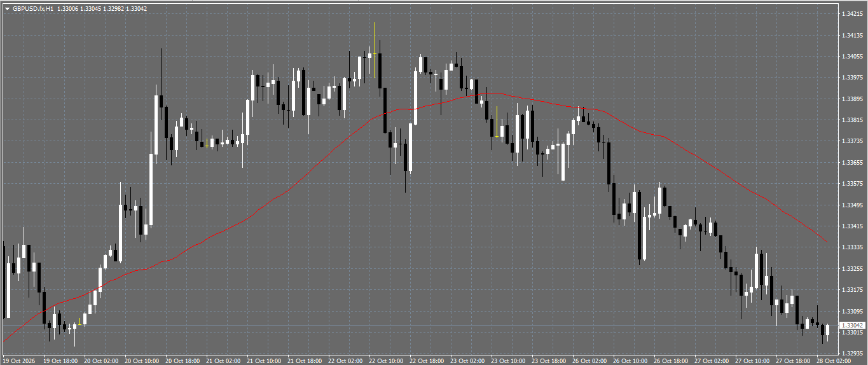Click the 1.34135 price scale label
Image resolution: width=868 pixels, height=365 pixels.
click(851, 35)
